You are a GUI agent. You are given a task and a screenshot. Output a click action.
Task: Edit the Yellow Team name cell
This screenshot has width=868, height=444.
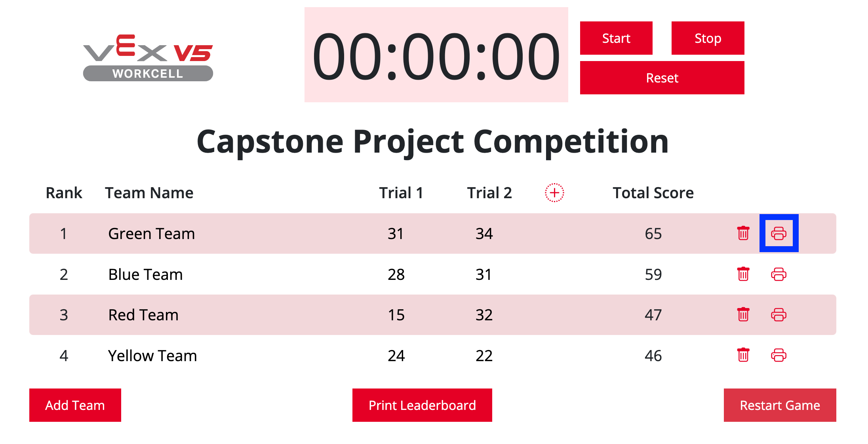point(152,356)
